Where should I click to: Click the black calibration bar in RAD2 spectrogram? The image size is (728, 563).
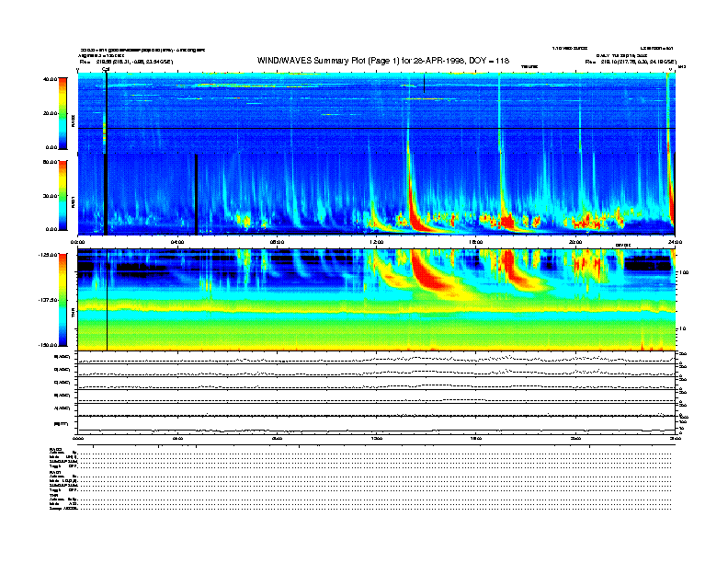tap(107, 112)
